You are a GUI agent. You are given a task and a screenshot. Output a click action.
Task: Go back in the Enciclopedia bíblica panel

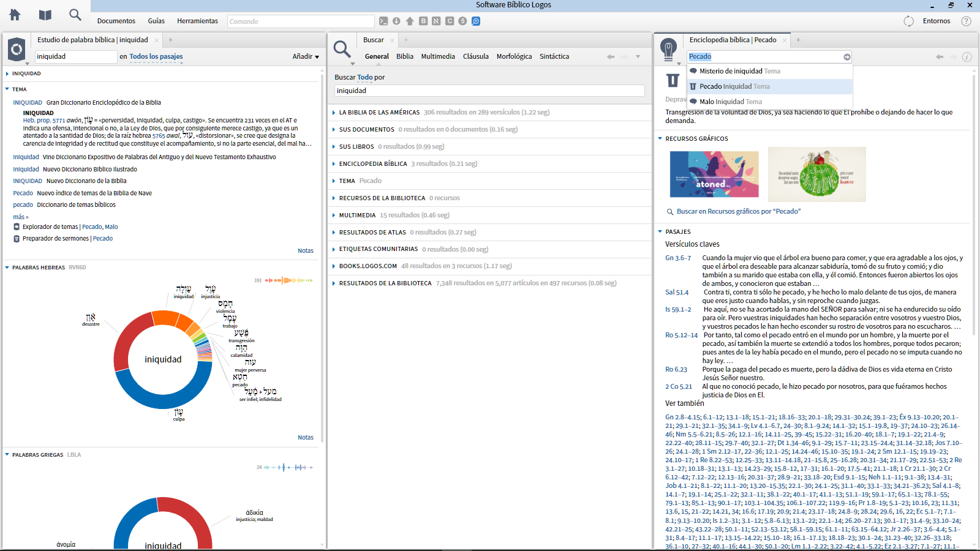(940, 57)
